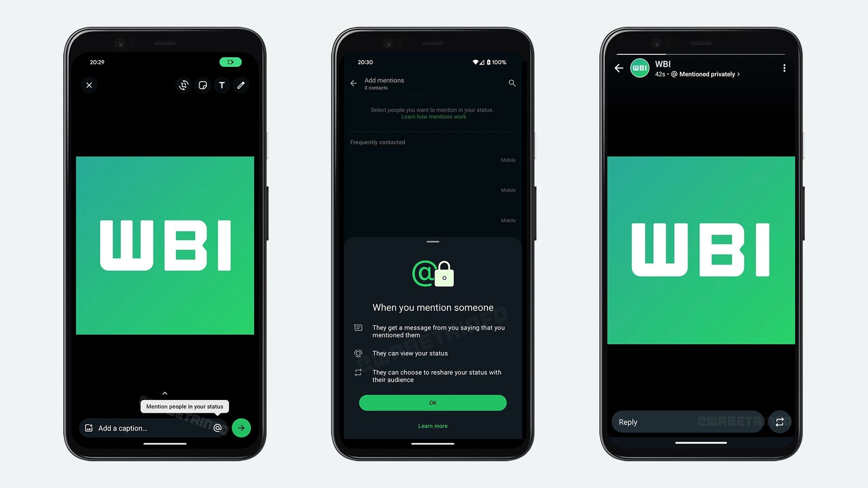This screenshot has width=868, height=488.
Task: Tap the reshare icon on the status viewer
Action: click(x=779, y=422)
